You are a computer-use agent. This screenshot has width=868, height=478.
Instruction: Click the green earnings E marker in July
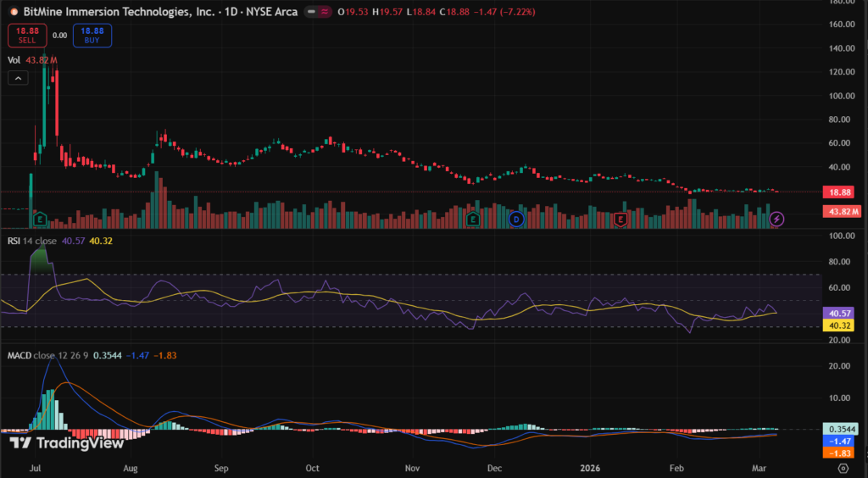(x=39, y=220)
